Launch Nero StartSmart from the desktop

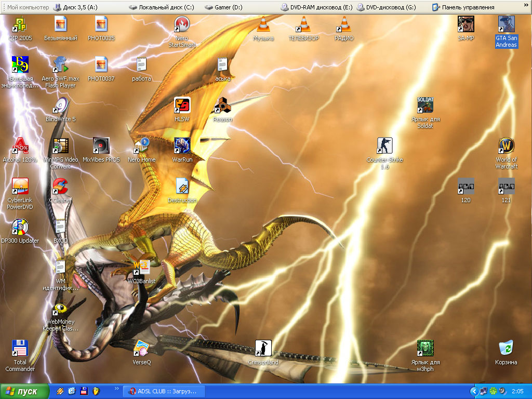click(x=182, y=32)
